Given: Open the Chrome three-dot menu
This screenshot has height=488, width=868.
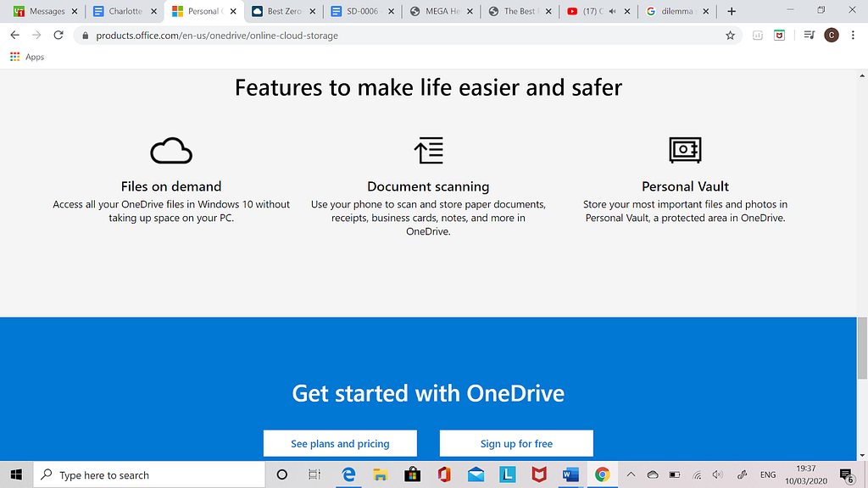Looking at the screenshot, I should (x=853, y=36).
